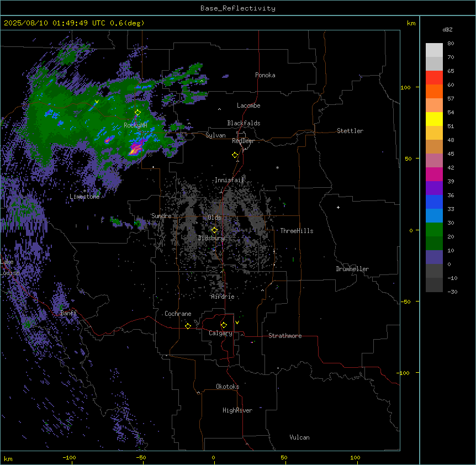Click the Okotoks town label
Screen dimensions: 476x465
coord(228,387)
